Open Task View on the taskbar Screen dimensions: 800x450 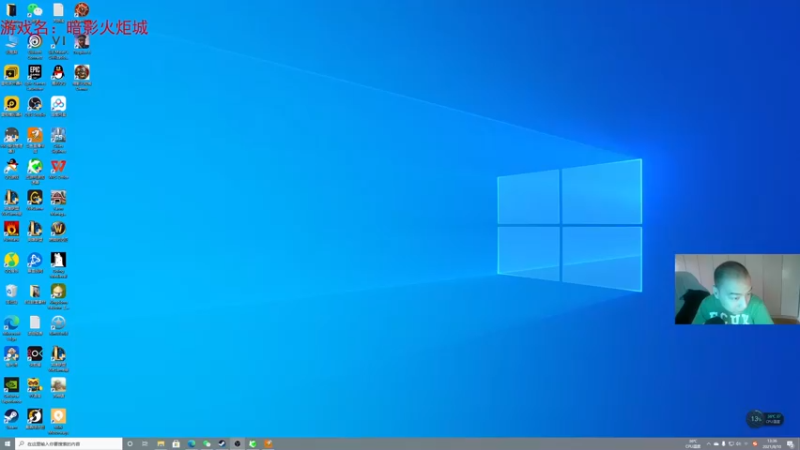click(x=145, y=444)
